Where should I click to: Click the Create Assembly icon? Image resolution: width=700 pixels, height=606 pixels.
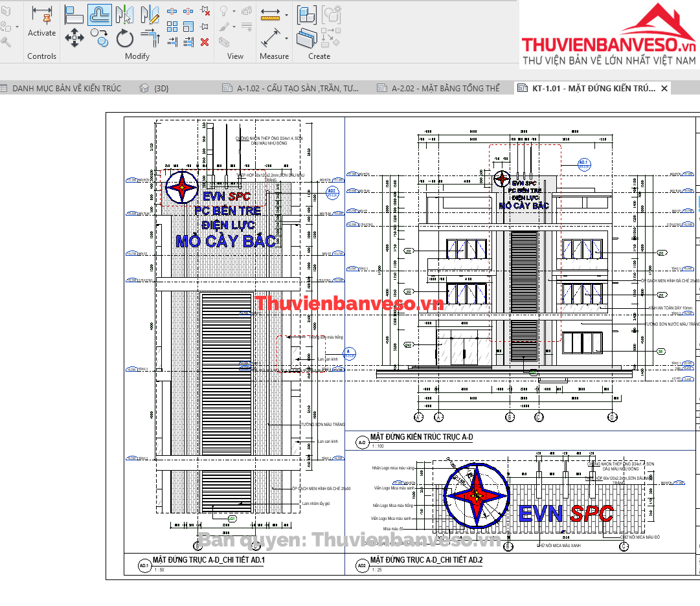(x=306, y=14)
